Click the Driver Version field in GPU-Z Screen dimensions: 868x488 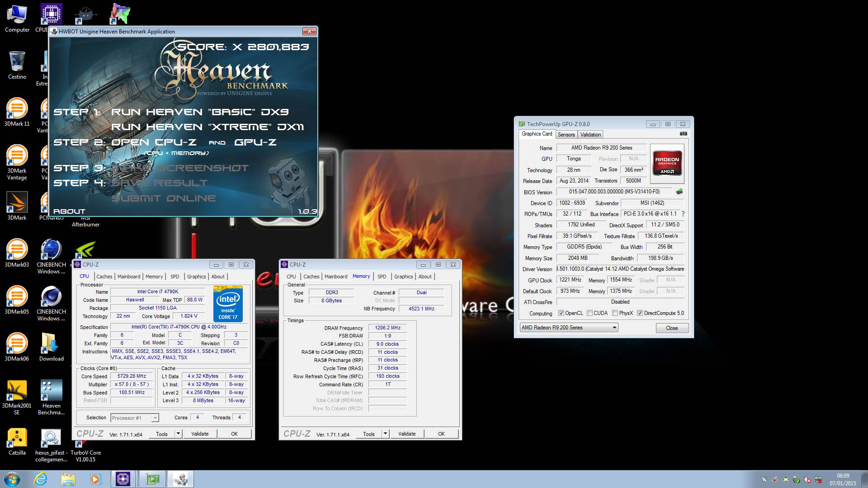[x=620, y=269]
